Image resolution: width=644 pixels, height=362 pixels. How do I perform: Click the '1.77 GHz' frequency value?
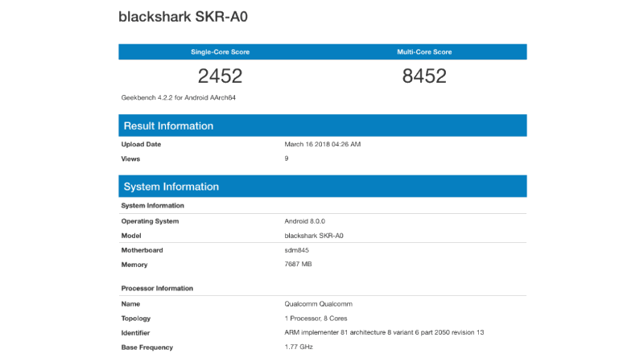pyautogui.click(x=299, y=347)
